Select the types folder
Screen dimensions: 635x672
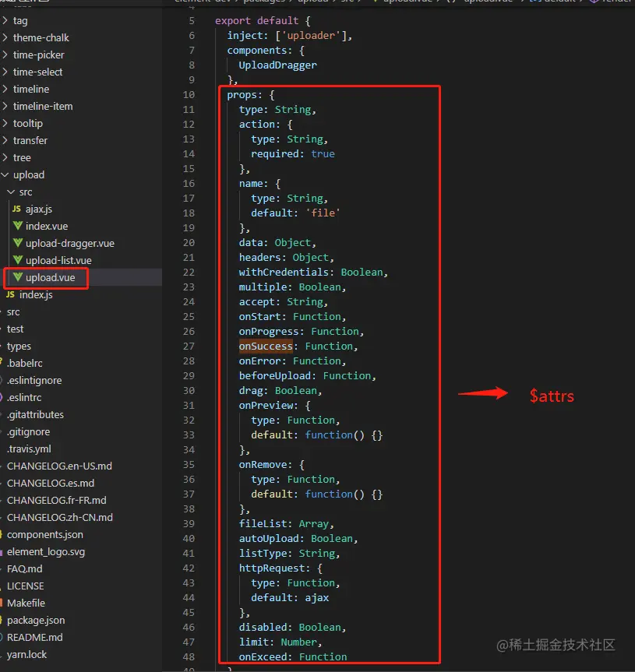tap(19, 347)
